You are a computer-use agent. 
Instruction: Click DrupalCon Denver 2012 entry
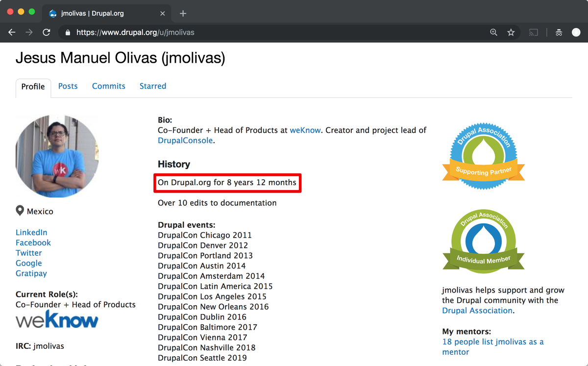point(203,245)
